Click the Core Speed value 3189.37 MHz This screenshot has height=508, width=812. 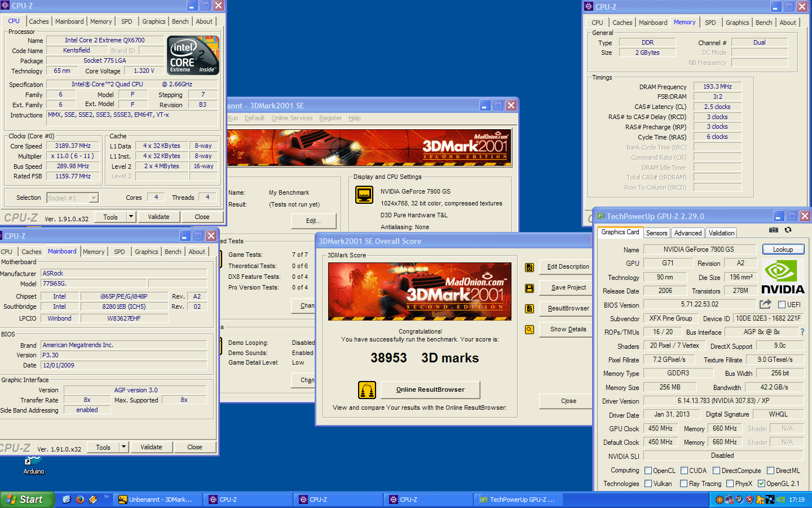[x=73, y=146]
